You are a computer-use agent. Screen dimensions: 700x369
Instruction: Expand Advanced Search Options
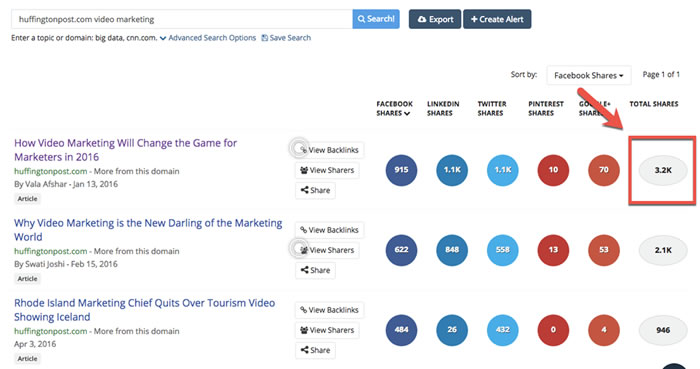click(208, 38)
